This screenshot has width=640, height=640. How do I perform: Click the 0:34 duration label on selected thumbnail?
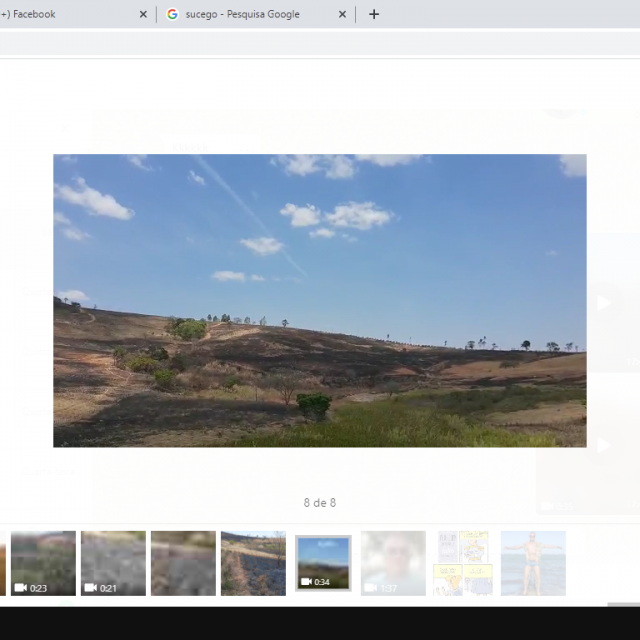[322, 582]
